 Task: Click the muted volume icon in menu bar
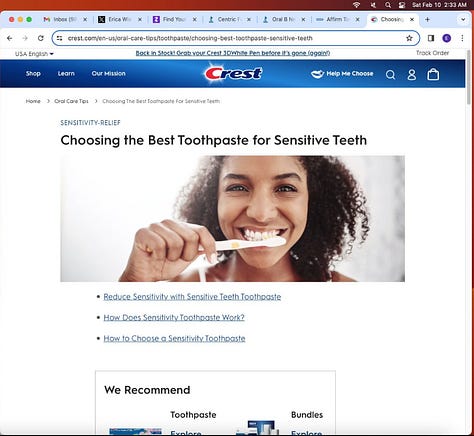pos(373,5)
